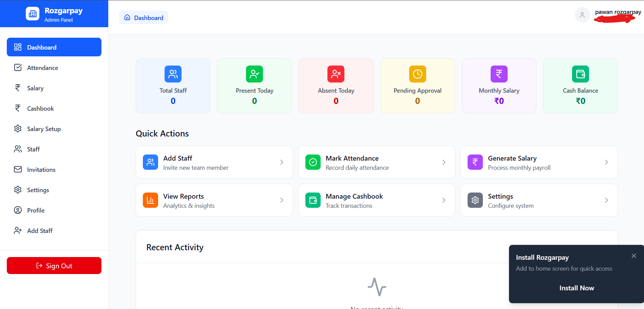This screenshot has width=644, height=309.
Task: Click the purple Monthly Salary rupee icon
Action: point(499,74)
